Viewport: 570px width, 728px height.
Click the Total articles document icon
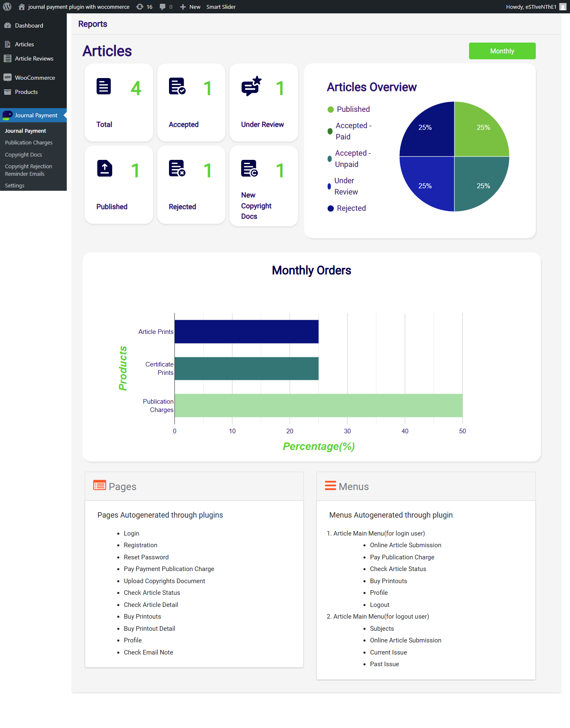103,86
